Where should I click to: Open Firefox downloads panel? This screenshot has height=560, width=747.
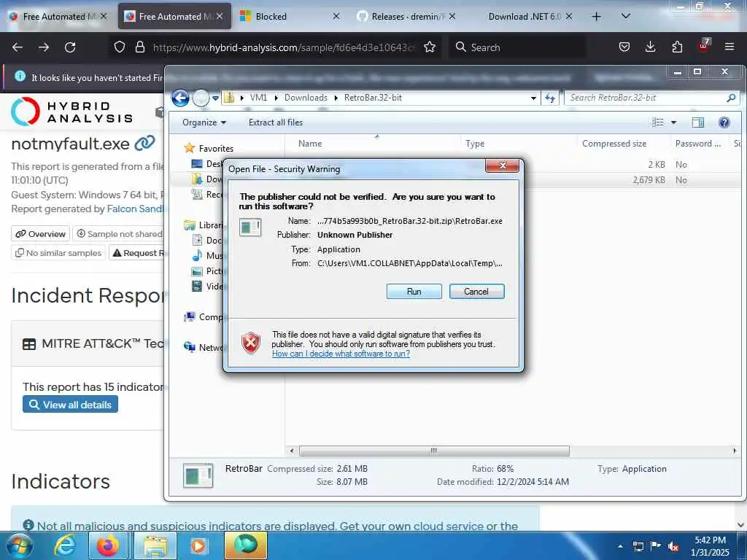[x=650, y=47]
